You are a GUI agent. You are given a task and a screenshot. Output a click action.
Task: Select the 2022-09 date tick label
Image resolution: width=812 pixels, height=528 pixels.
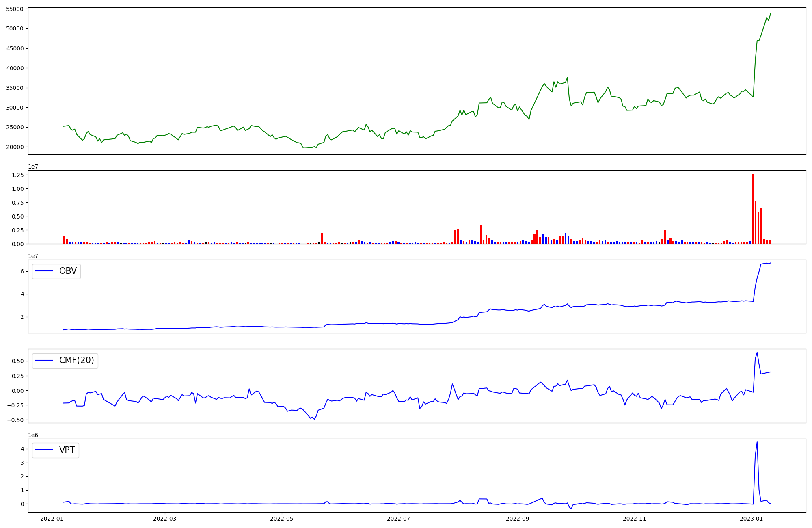click(518, 519)
